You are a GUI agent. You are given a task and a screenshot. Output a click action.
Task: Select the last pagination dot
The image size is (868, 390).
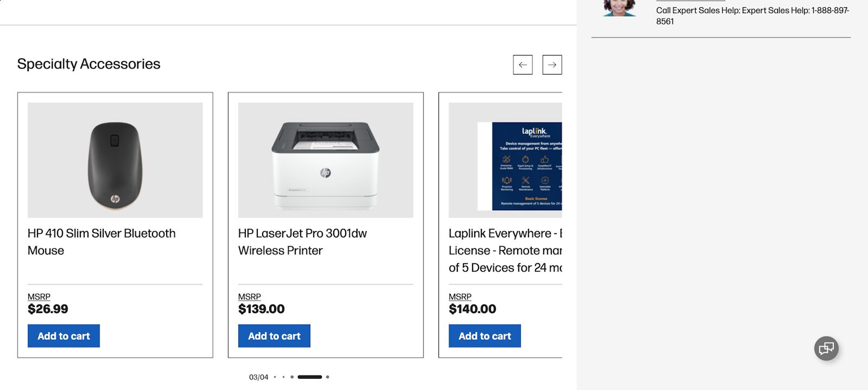pos(328,377)
